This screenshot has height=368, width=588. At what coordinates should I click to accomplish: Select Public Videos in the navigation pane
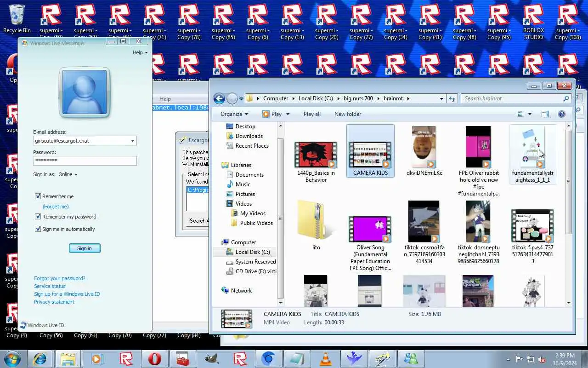coord(256,223)
